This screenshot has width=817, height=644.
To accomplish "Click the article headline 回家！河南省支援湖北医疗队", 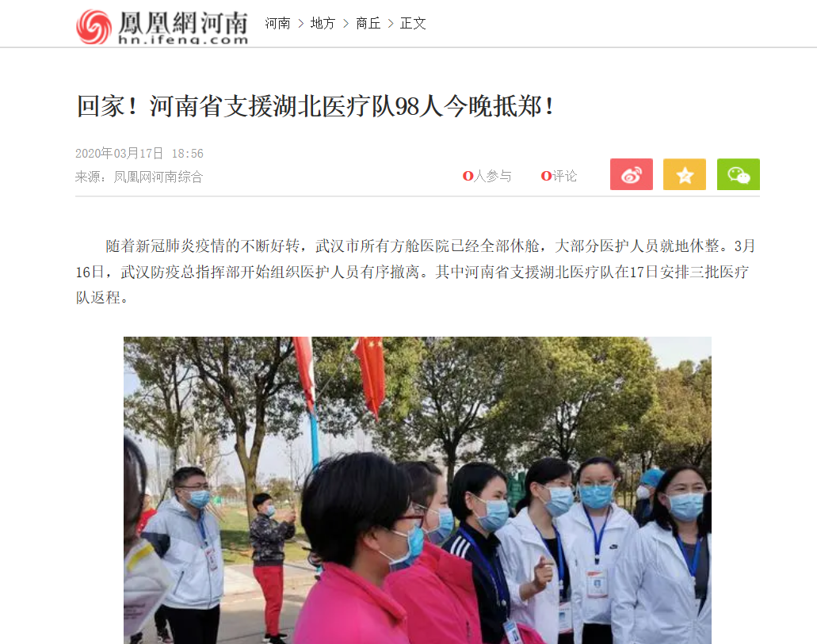I will [x=315, y=106].
